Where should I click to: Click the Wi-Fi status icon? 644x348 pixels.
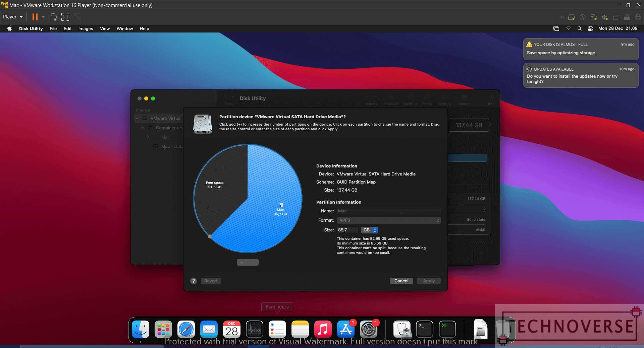(568, 28)
